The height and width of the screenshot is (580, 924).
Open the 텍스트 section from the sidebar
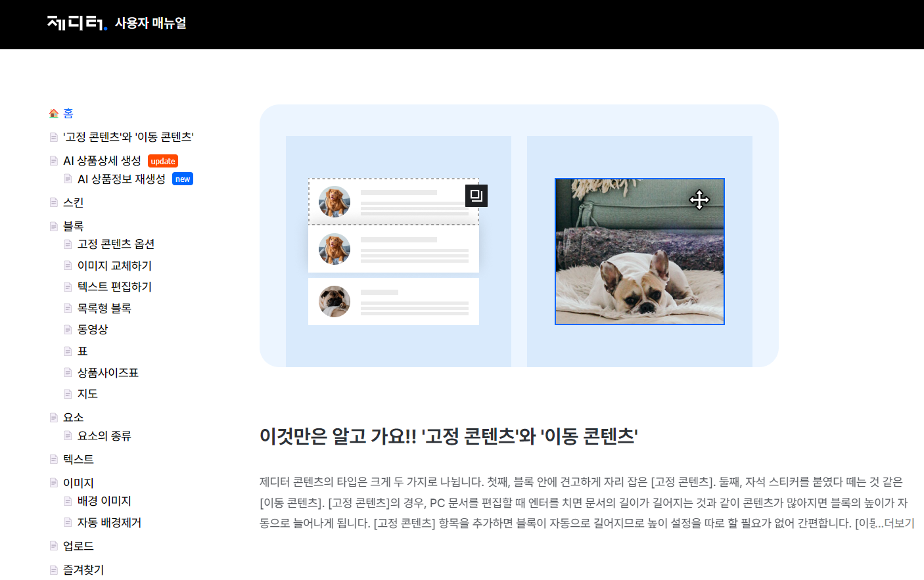point(78,459)
